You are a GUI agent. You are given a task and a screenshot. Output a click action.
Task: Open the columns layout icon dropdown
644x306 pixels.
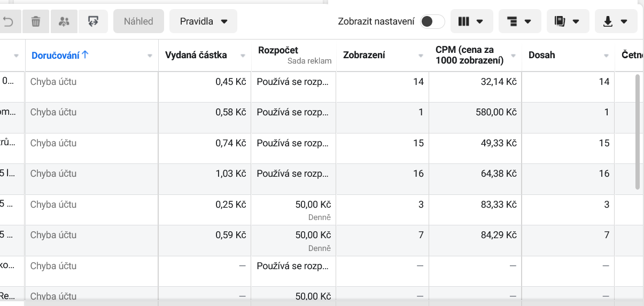point(471,21)
